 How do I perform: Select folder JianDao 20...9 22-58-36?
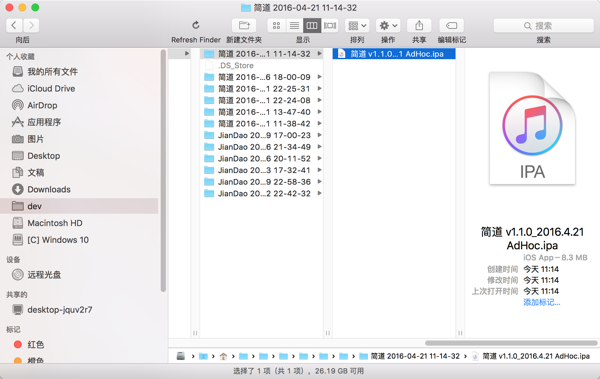tap(262, 182)
